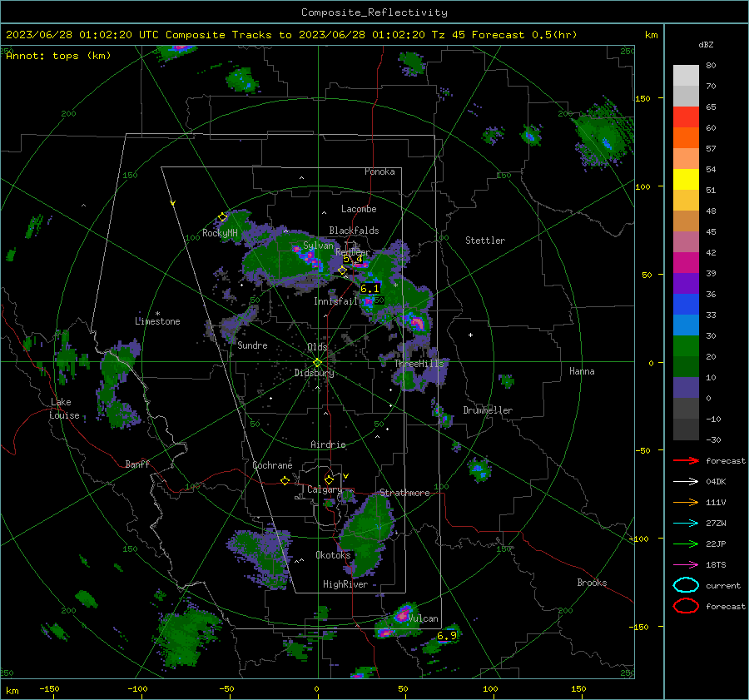Click the Calgary city label

(x=325, y=489)
